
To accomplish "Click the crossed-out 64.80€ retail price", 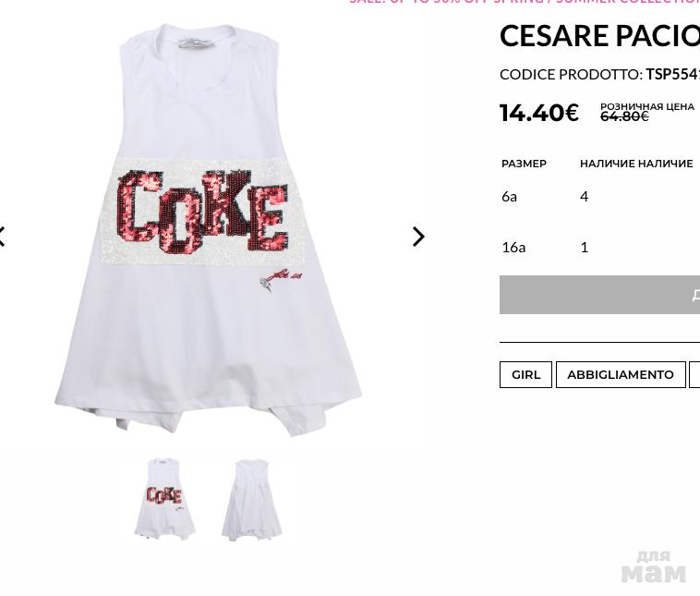I will click(624, 117).
